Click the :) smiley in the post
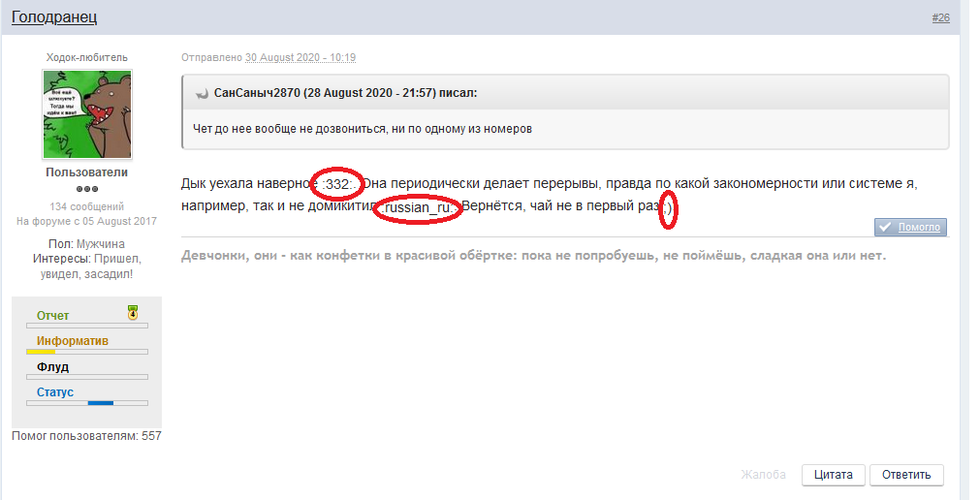The width and height of the screenshot is (980, 500). 667,208
